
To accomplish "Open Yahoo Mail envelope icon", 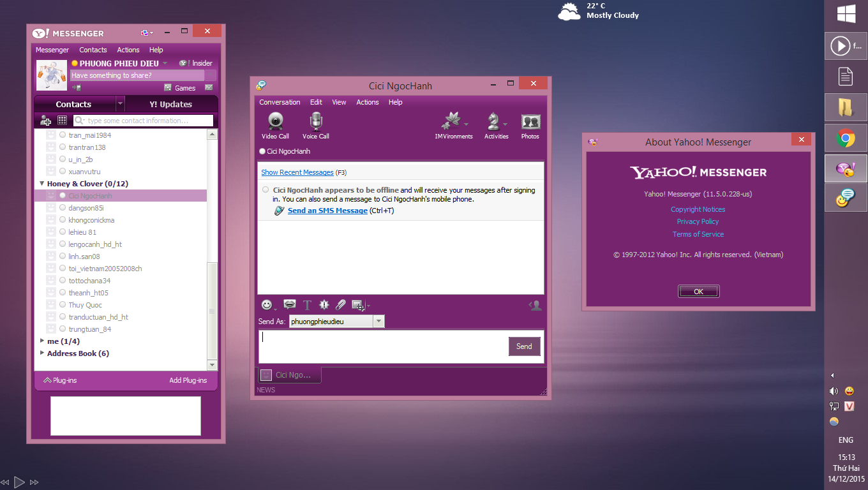I will (x=209, y=87).
